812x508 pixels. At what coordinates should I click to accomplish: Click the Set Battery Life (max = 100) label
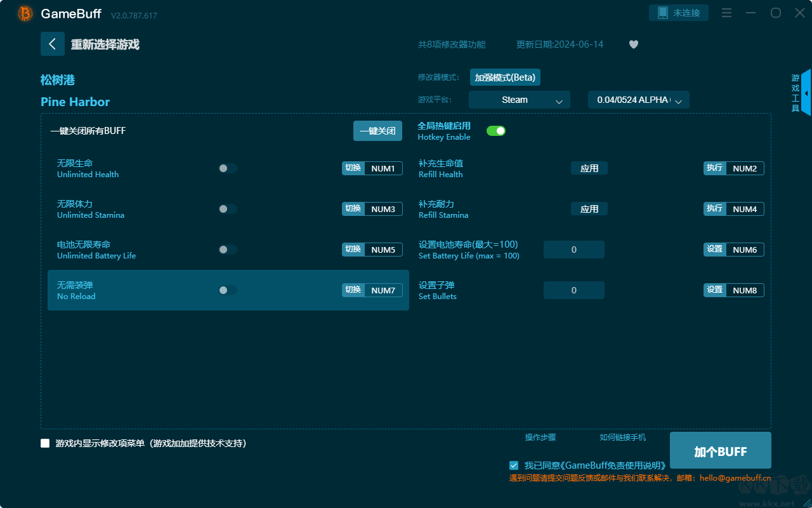pyautogui.click(x=469, y=256)
